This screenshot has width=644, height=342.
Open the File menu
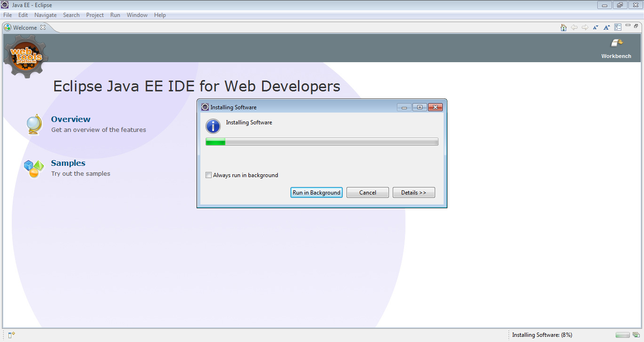coord(7,15)
